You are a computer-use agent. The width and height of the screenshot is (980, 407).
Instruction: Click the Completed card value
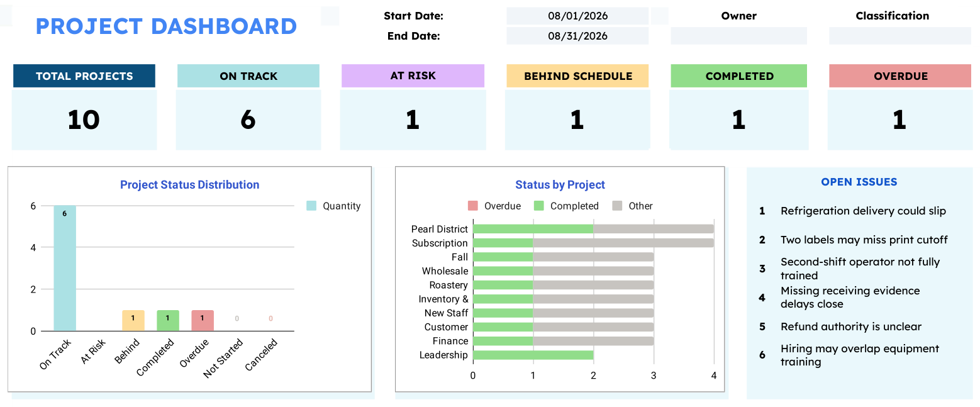(739, 120)
